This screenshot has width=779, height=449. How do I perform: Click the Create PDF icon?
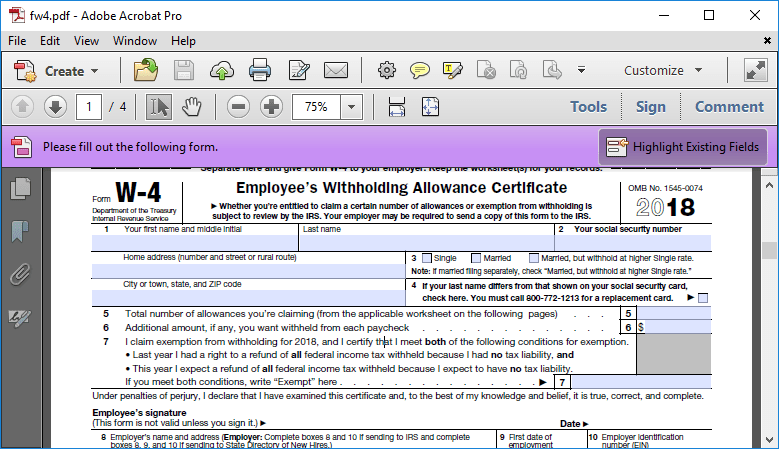click(x=25, y=71)
